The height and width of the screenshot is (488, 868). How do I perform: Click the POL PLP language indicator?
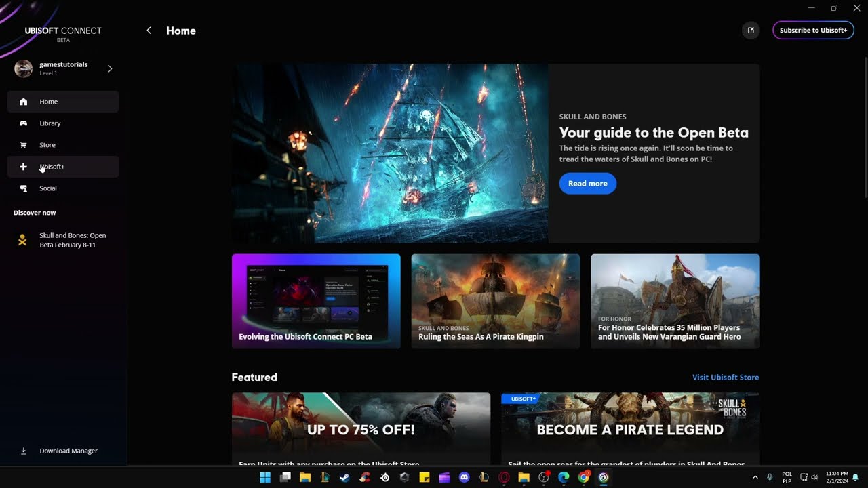pyautogui.click(x=787, y=477)
